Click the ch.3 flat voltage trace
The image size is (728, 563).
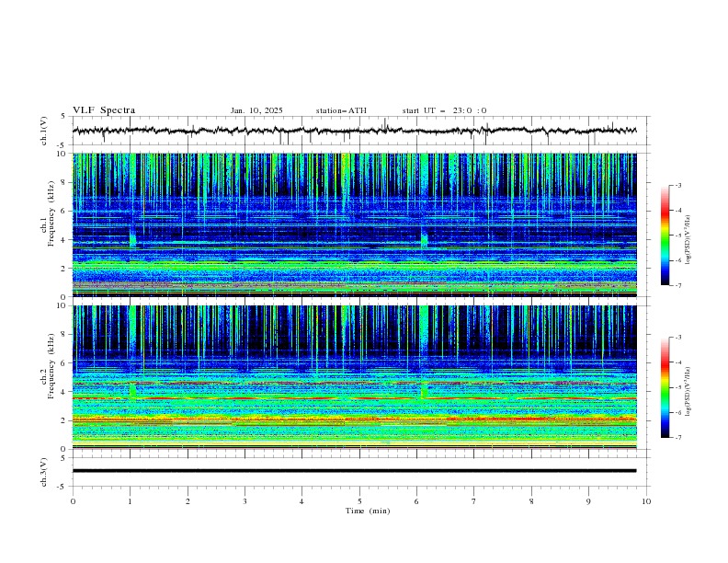pos(354,471)
